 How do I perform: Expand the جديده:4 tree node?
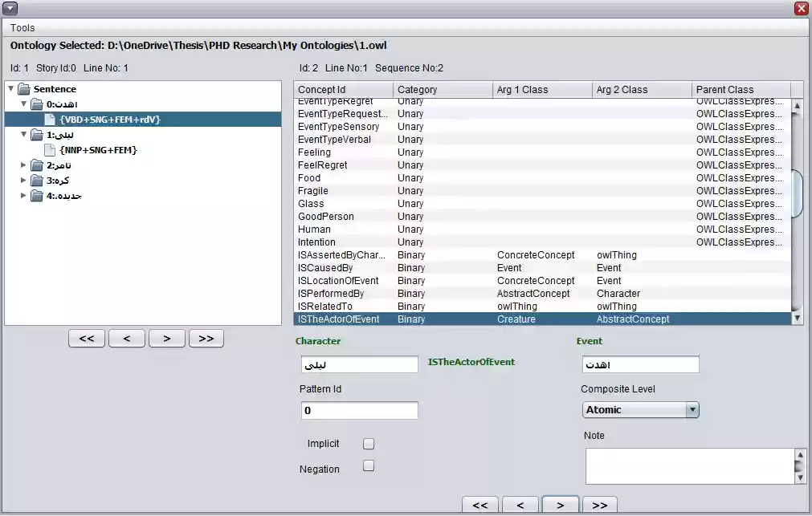[x=23, y=195]
